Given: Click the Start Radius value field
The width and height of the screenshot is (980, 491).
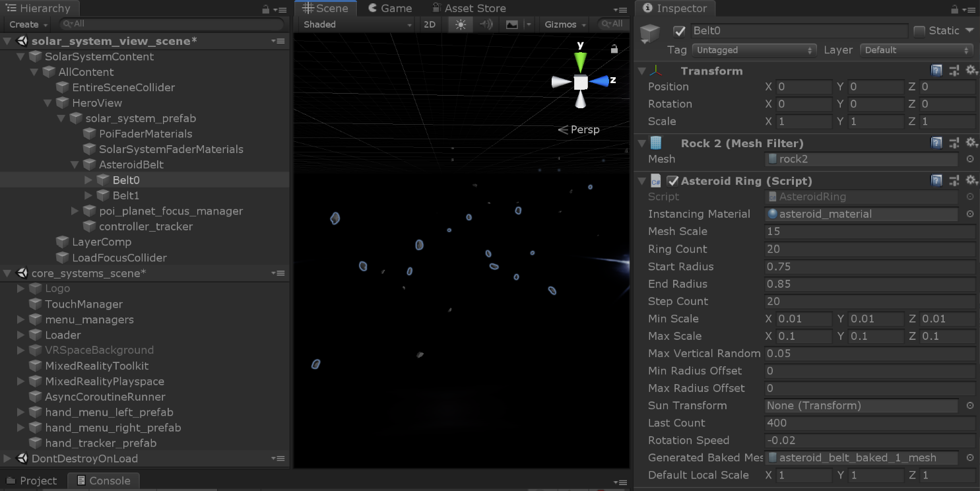Looking at the screenshot, I should coord(869,267).
